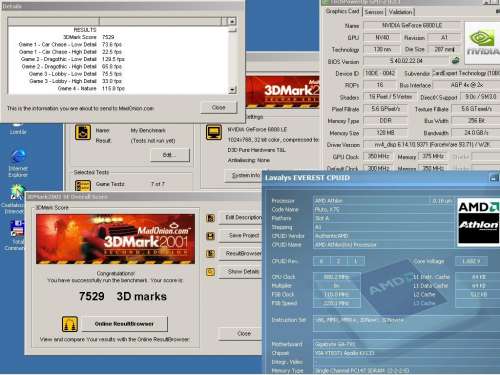Switch to the Sensors tab

374,12
